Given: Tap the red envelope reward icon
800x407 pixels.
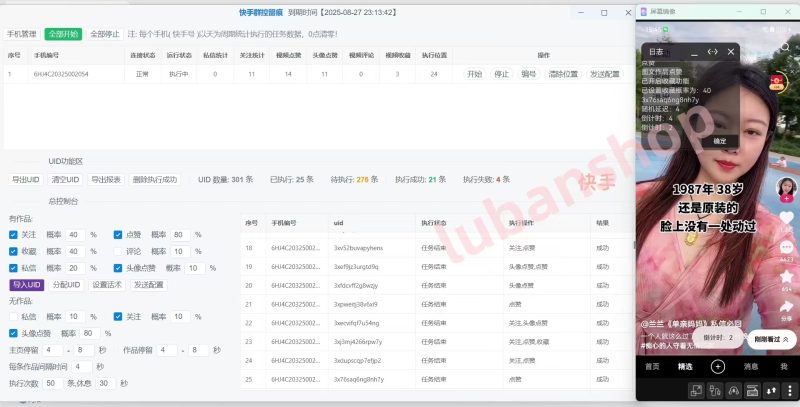Looking at the screenshot, I should pyautogui.click(x=778, y=82).
